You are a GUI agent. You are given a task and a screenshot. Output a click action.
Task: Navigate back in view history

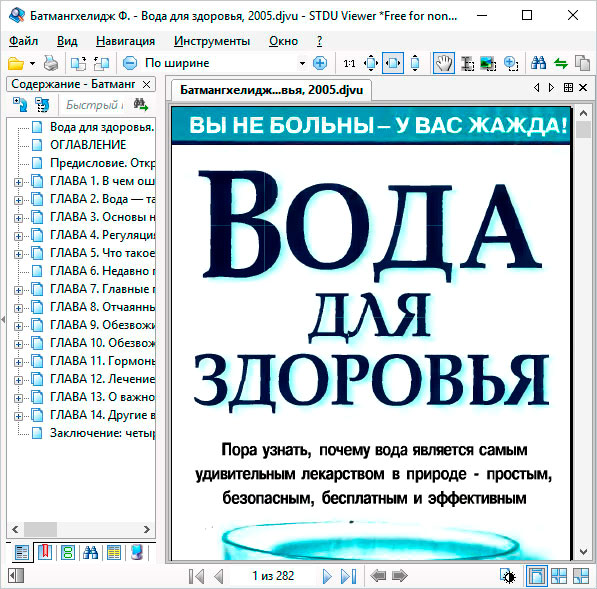[378, 576]
